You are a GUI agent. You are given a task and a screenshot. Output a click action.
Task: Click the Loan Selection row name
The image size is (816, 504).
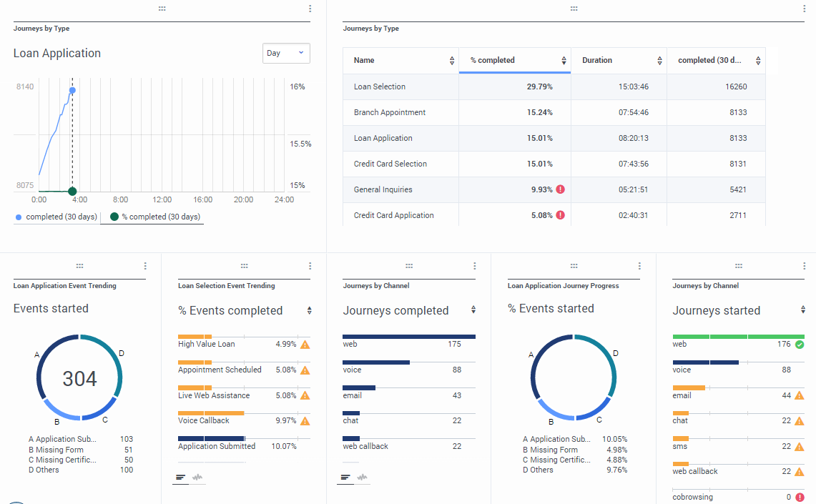(x=380, y=87)
